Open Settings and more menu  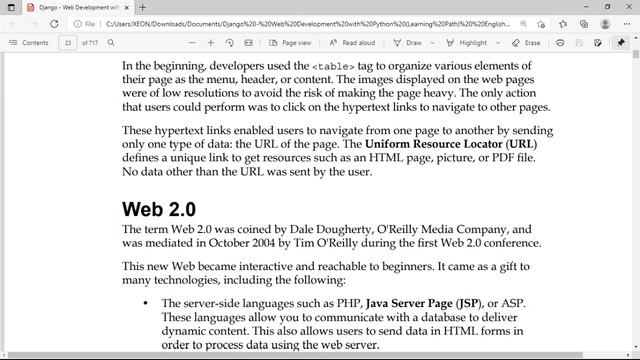(x=627, y=24)
